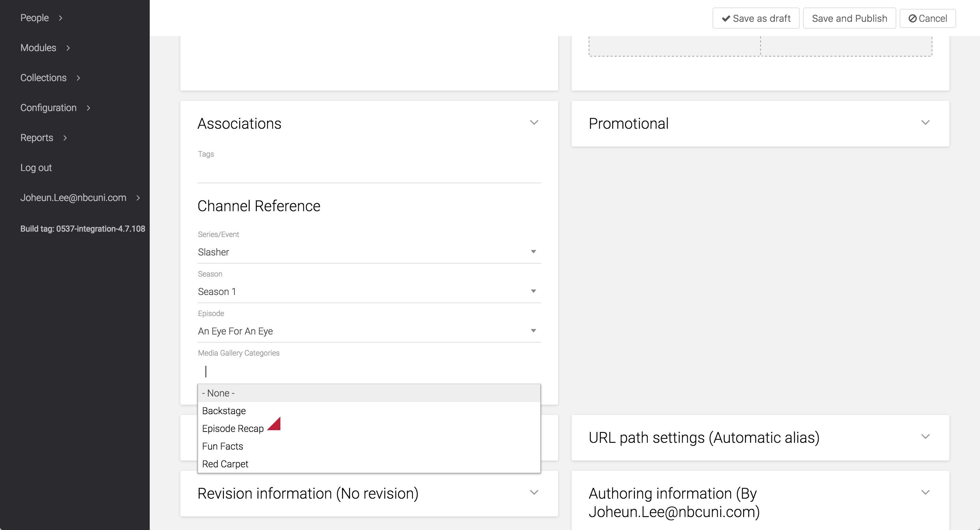Screen dimensions: 980x530
Task: Open the Episode An Eye For An Eye dropdown
Action: [369, 331]
